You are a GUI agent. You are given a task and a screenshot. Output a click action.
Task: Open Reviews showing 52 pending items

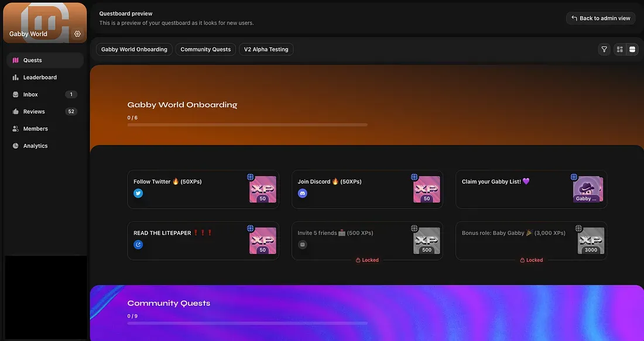pyautogui.click(x=33, y=111)
